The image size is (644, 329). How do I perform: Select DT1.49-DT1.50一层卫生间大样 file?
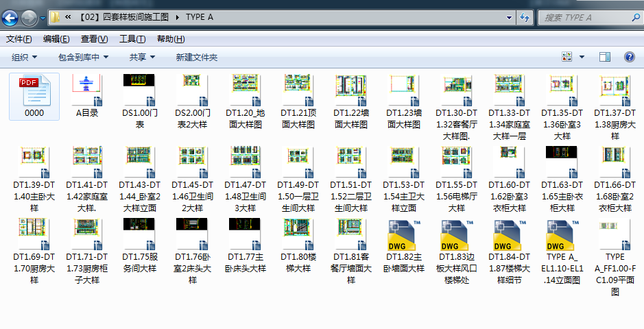point(298,180)
